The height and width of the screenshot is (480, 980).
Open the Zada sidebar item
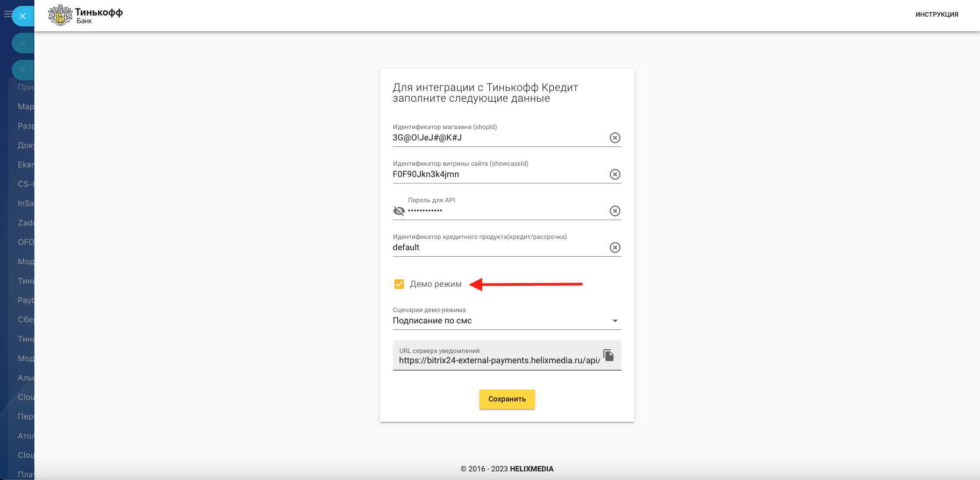tap(26, 223)
